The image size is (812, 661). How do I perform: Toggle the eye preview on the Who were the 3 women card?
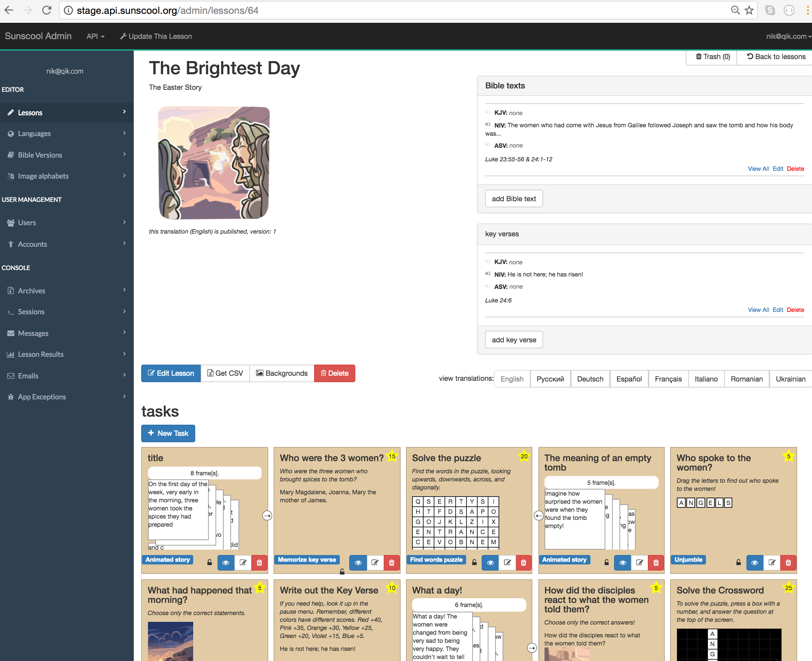click(x=358, y=562)
